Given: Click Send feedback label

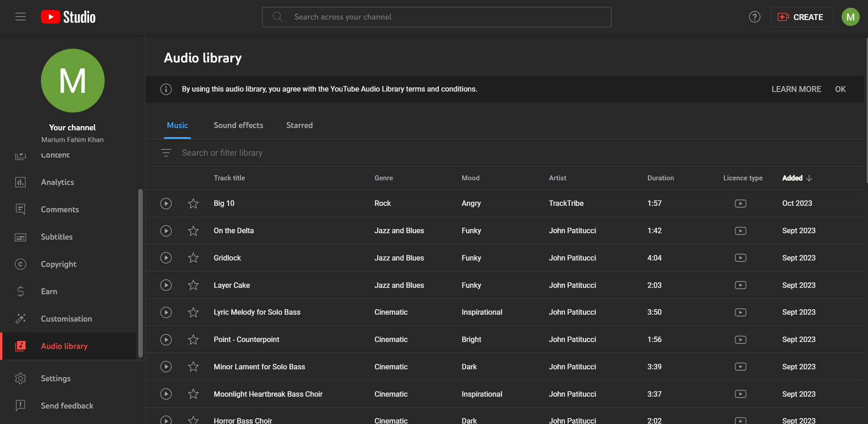Looking at the screenshot, I should [x=67, y=406].
